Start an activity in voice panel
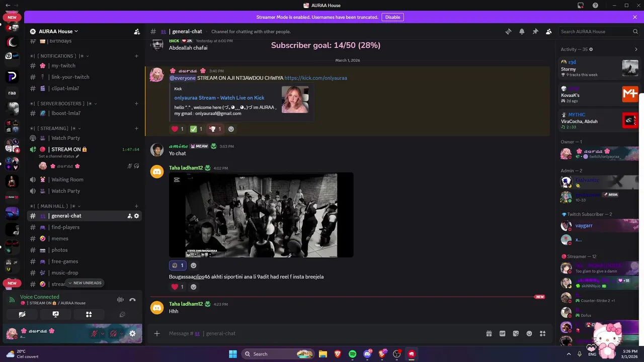Screen dimensions: 644x362 click(89, 314)
